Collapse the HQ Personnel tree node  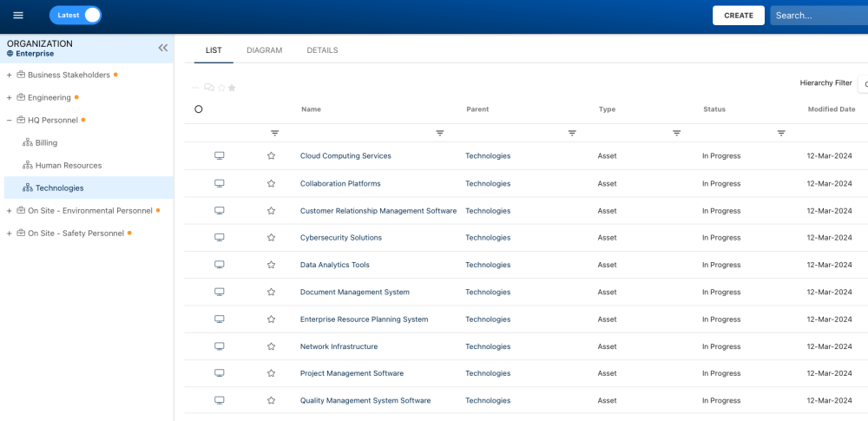9,121
